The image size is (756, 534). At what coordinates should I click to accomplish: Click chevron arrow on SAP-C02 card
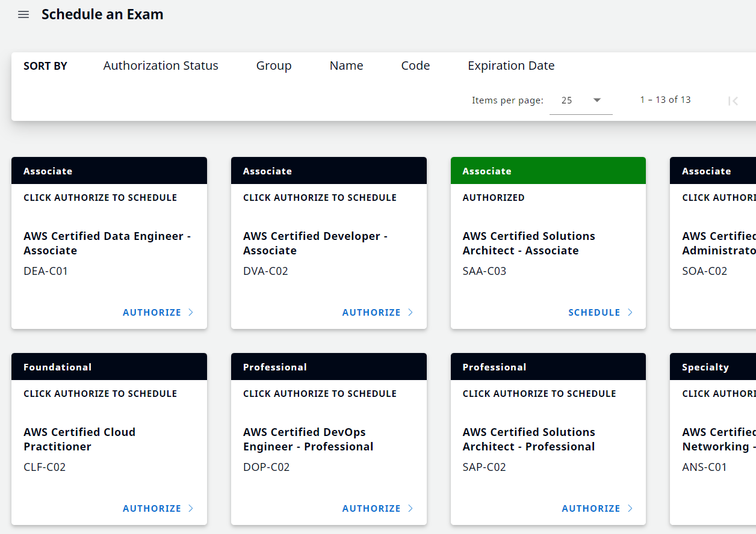(630, 508)
